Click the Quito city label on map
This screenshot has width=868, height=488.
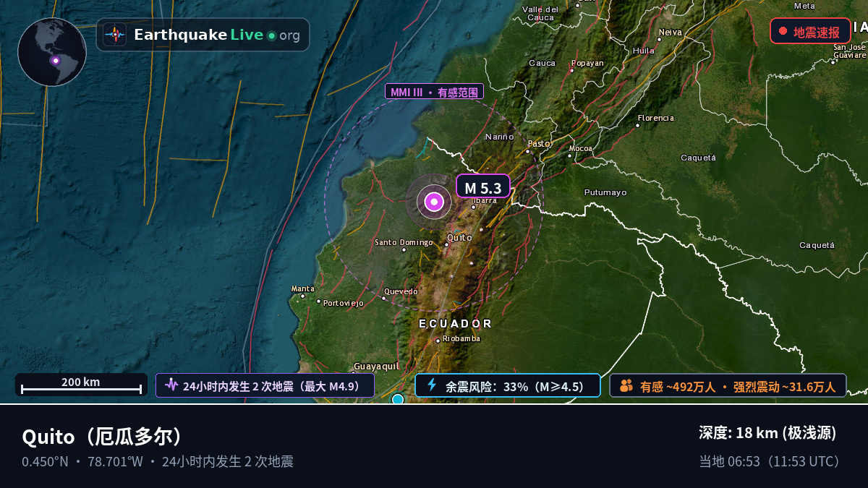click(x=460, y=238)
